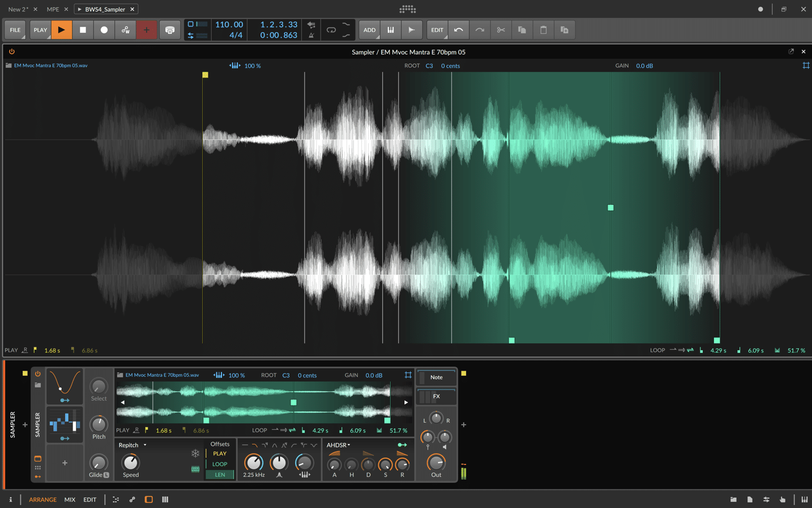The image size is (812, 508).
Task: Add an audio track via waveform icon
Action: point(412,30)
